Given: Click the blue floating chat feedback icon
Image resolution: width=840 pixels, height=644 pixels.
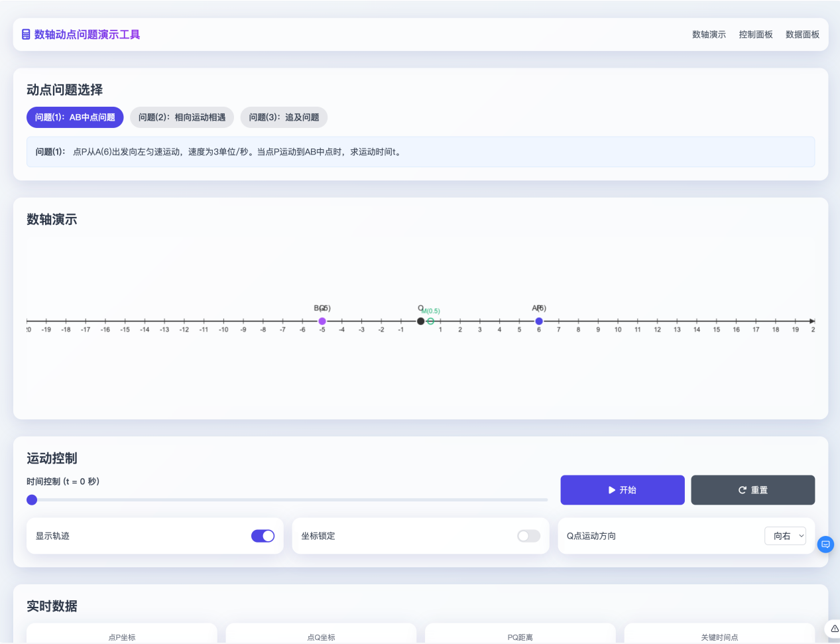Looking at the screenshot, I should click(x=825, y=545).
